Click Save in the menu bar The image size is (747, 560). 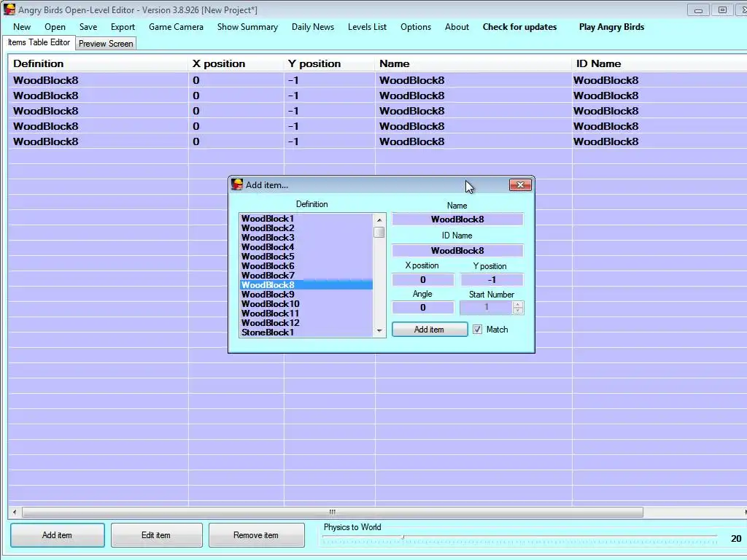coord(88,27)
